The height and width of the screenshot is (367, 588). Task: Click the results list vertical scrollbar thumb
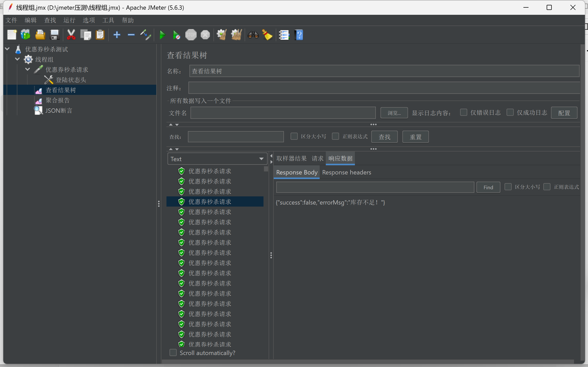click(x=266, y=169)
